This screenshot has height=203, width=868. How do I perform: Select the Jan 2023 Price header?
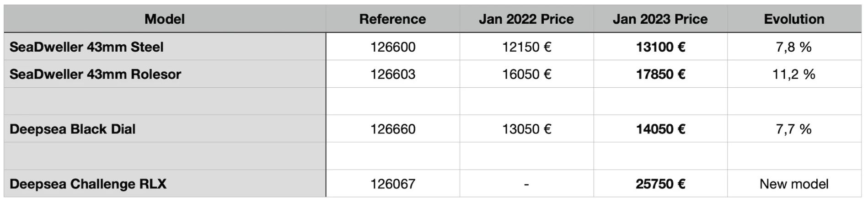(x=660, y=19)
